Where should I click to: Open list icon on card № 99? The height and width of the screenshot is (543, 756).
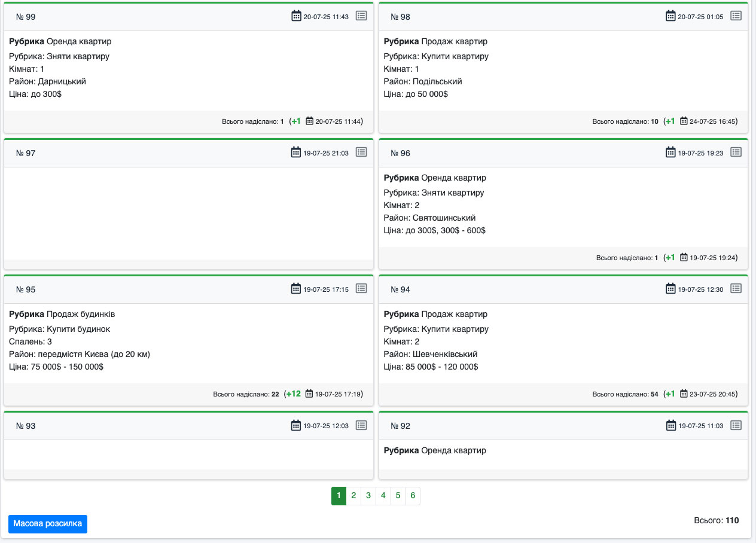click(361, 16)
